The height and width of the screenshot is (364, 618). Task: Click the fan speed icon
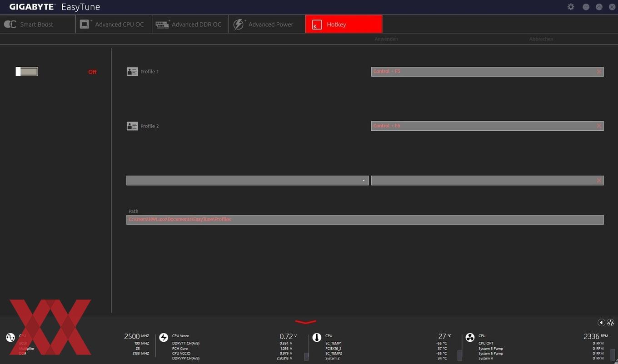tap(470, 337)
